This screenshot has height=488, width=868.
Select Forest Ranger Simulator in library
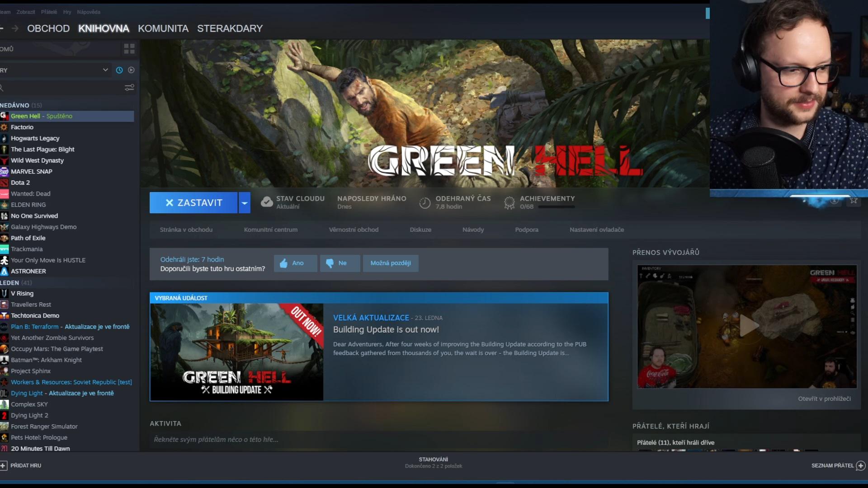tap(44, 427)
